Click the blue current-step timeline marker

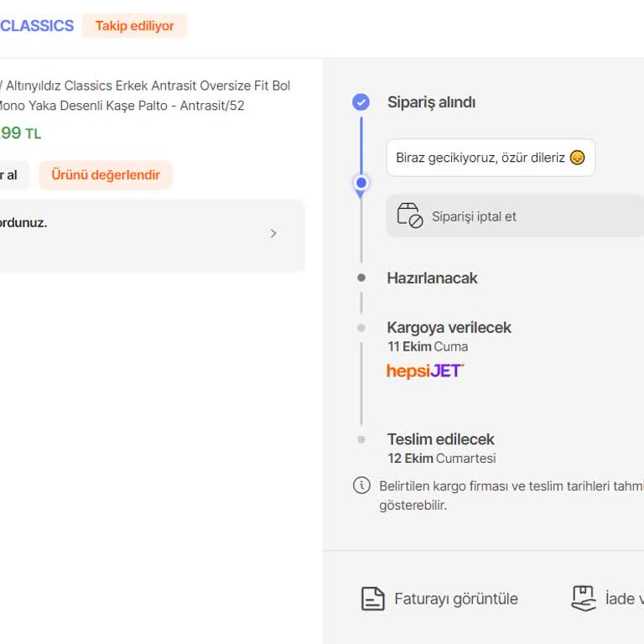361,183
